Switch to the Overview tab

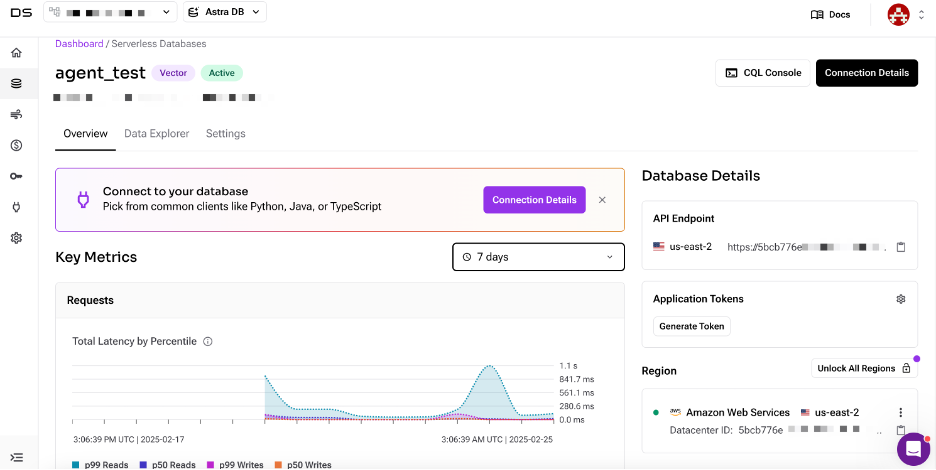point(85,134)
